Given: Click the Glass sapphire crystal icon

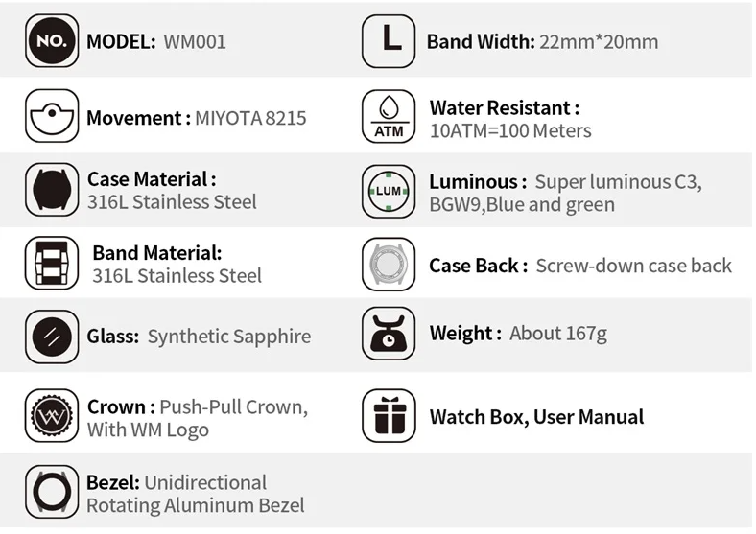Looking at the screenshot, I should click(52, 337).
